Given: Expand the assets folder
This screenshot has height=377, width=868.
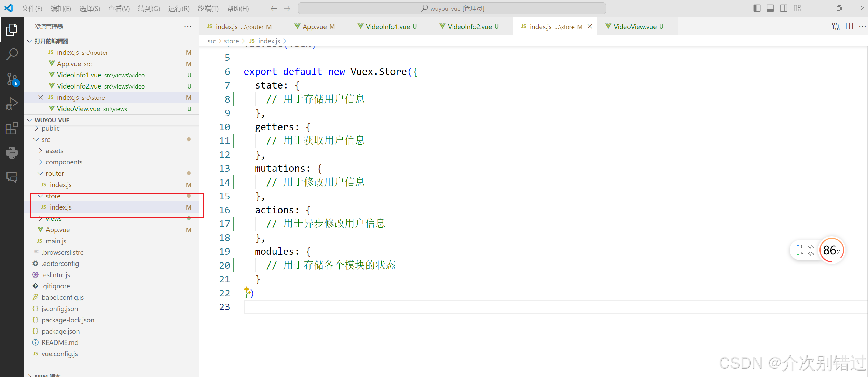Looking at the screenshot, I should (x=54, y=151).
